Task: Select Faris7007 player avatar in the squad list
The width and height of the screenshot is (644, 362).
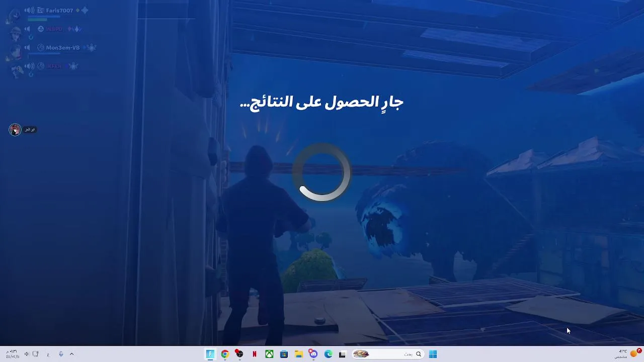Action: 14,15
